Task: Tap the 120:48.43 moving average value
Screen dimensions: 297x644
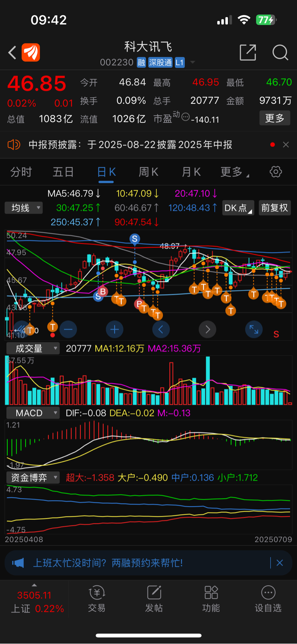Action: [x=192, y=208]
